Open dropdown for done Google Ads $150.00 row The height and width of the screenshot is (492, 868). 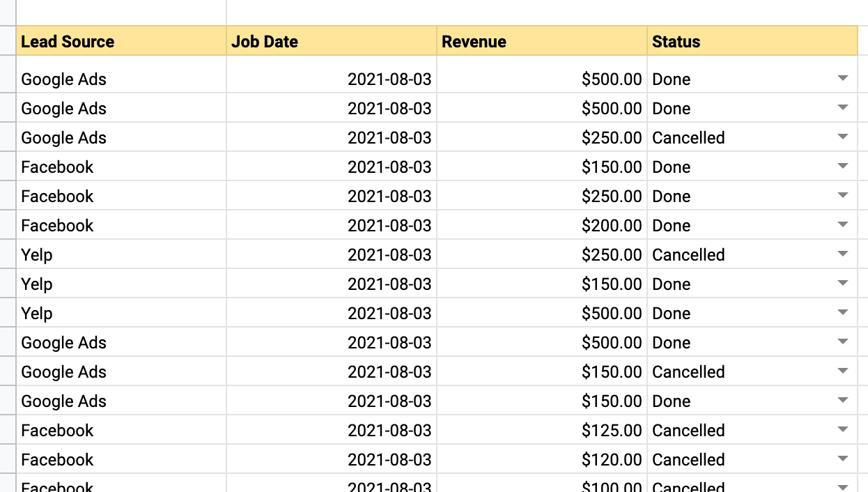[x=843, y=400]
